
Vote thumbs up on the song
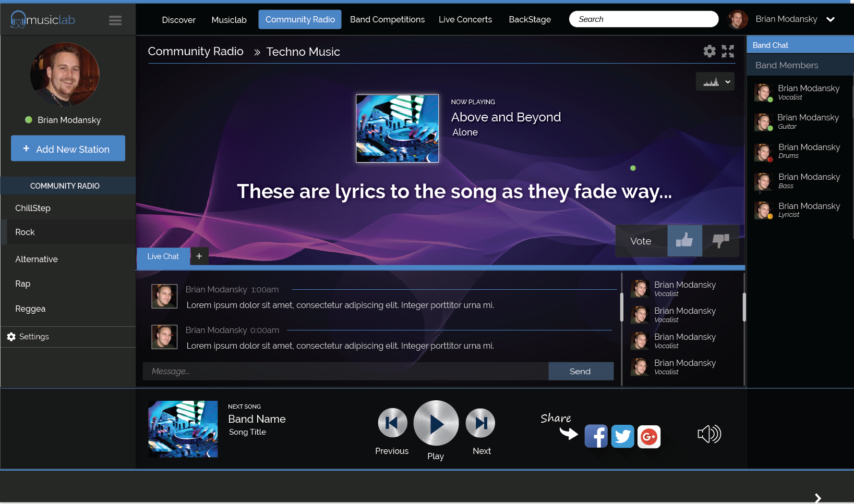click(684, 240)
